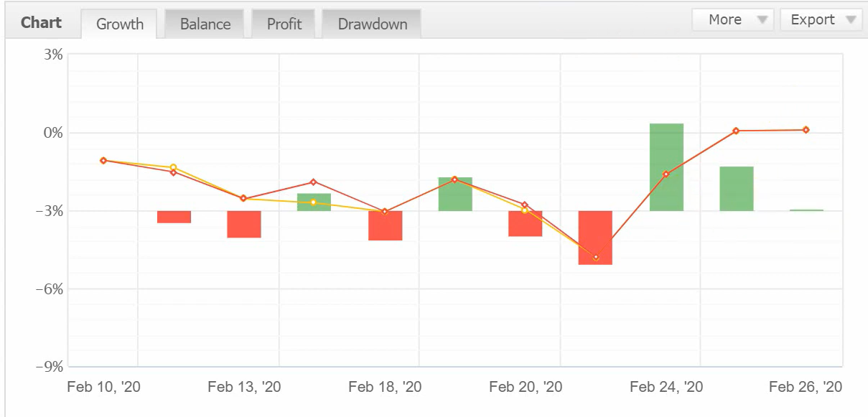This screenshot has height=417, width=868.
Task: Click the green bar after Feb 18
Action: (x=455, y=194)
